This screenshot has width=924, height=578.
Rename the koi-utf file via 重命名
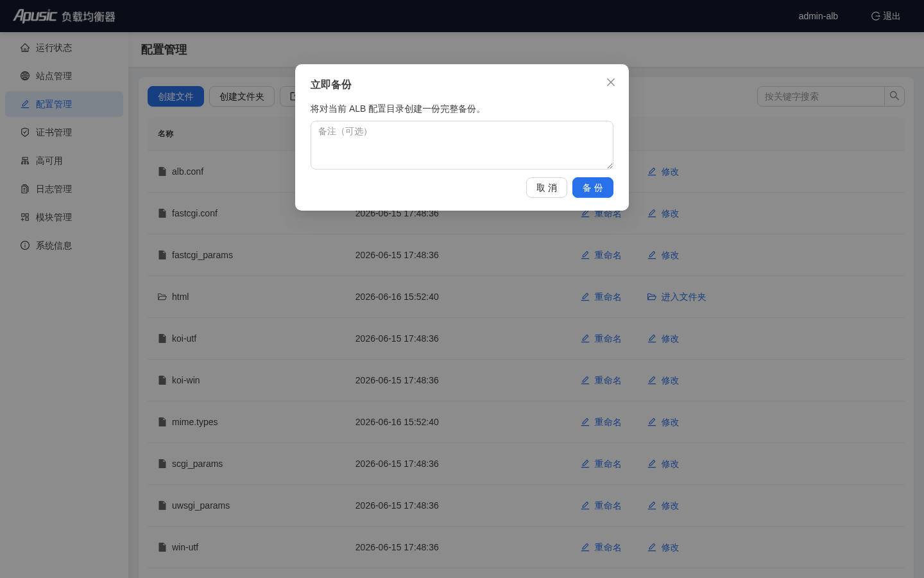(x=601, y=338)
